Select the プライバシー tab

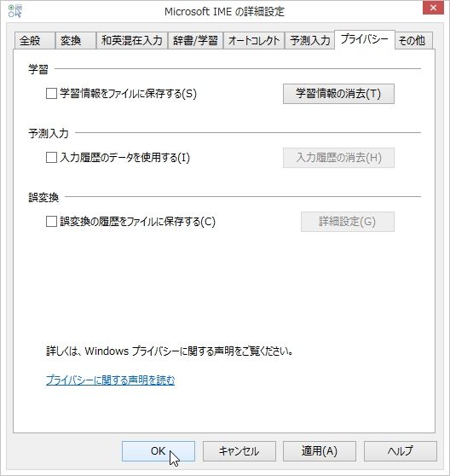click(365, 39)
